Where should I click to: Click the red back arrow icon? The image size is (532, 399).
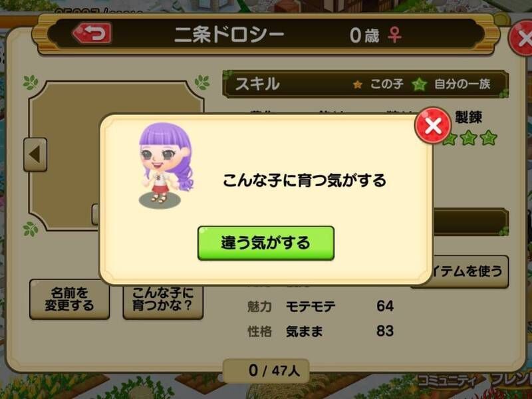pos(92,33)
